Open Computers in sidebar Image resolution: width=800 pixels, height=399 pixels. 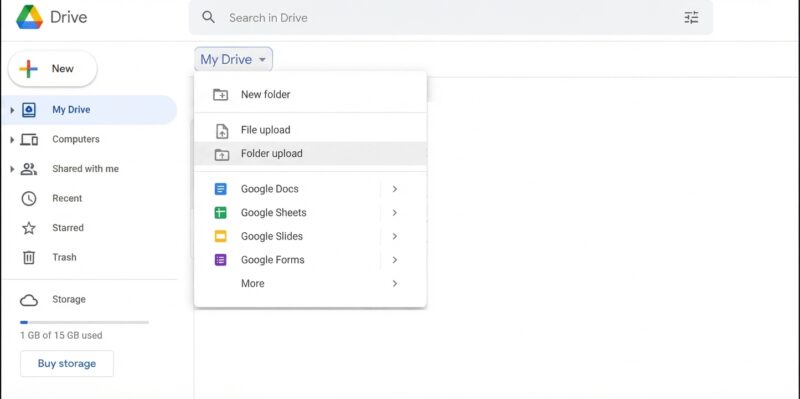click(x=89, y=139)
